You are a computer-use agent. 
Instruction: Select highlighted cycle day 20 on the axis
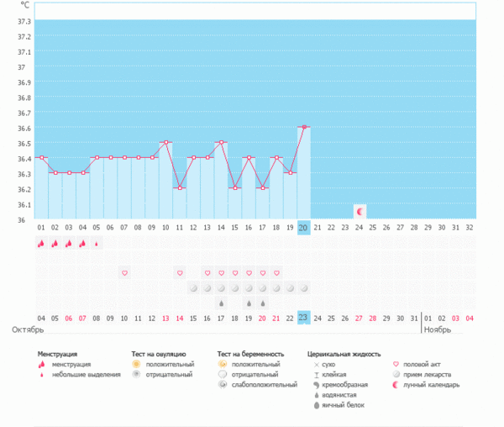coord(303,227)
